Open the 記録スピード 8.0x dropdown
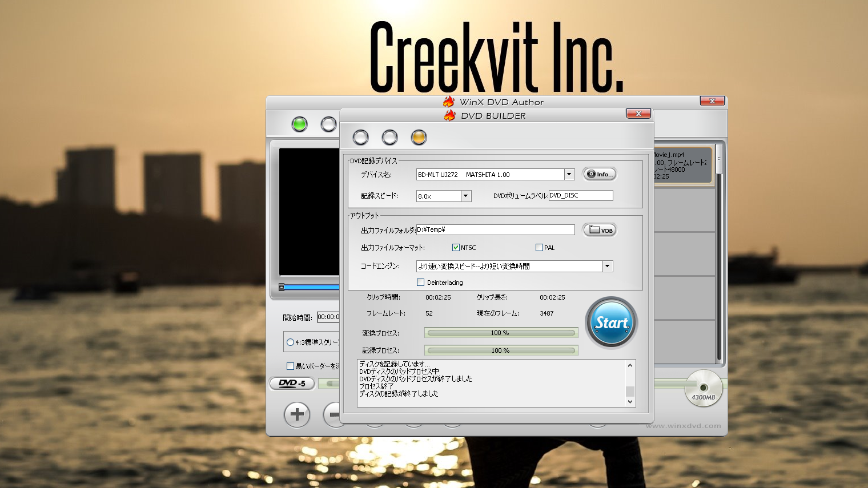Screen dimensions: 868x488 click(466, 196)
